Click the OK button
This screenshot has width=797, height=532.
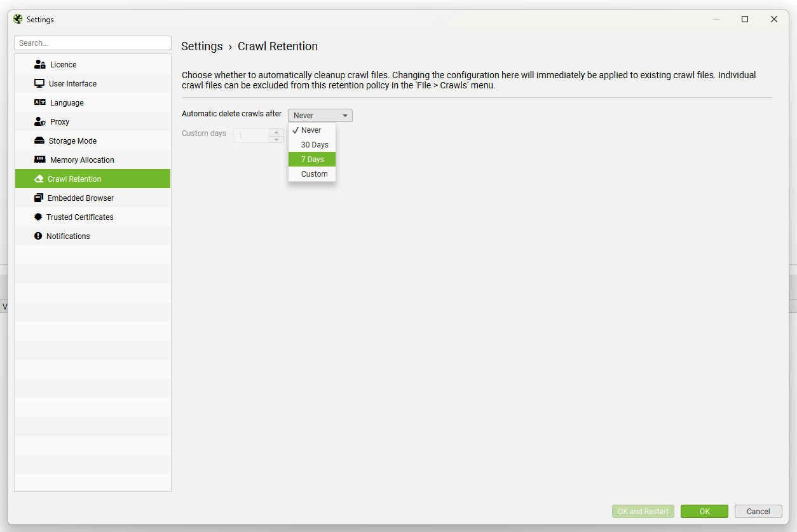pos(704,511)
